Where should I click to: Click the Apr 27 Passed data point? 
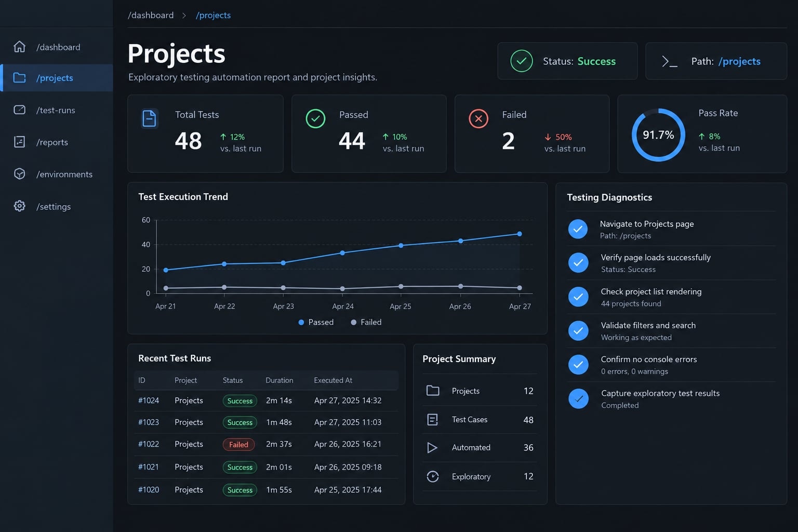click(x=520, y=234)
